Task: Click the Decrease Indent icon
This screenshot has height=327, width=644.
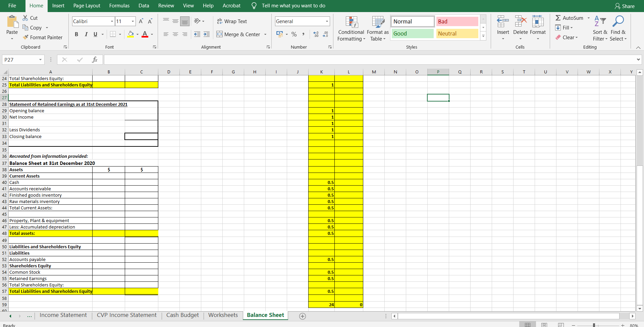Action: coord(197,34)
